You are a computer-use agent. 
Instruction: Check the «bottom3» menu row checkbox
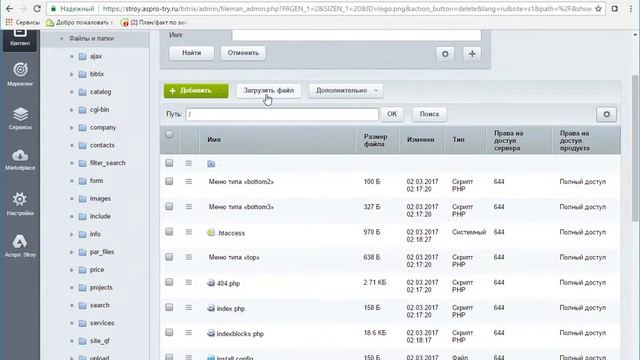(x=169, y=207)
